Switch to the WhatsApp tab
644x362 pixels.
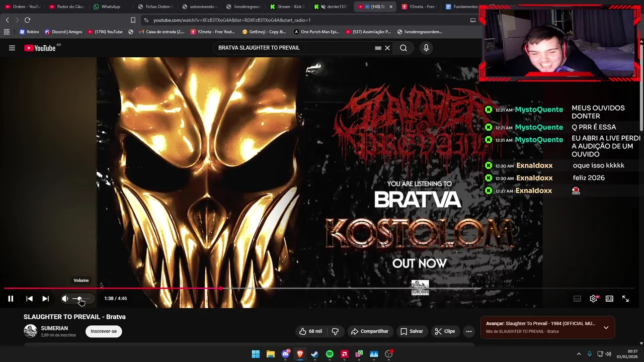[x=110, y=7]
